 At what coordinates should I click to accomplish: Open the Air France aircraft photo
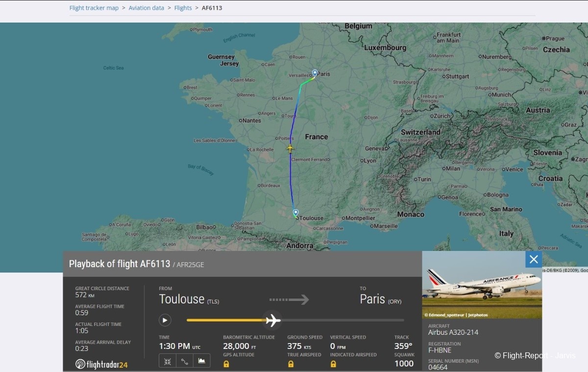click(x=482, y=285)
